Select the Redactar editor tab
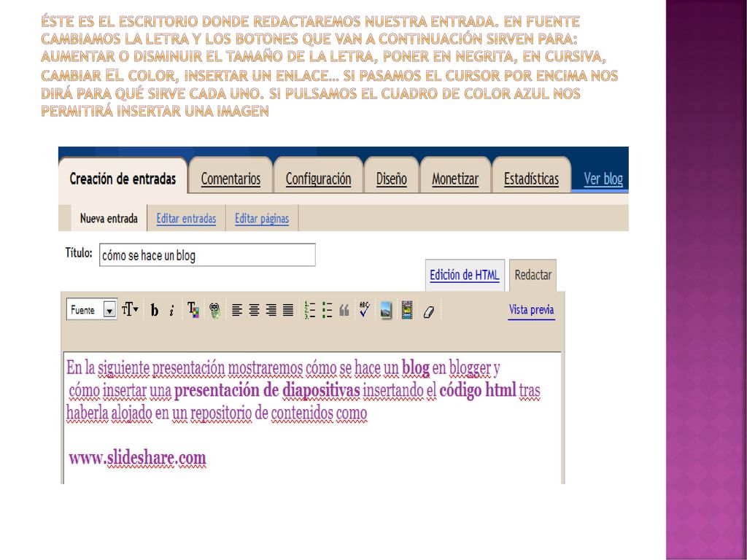 tap(533, 275)
